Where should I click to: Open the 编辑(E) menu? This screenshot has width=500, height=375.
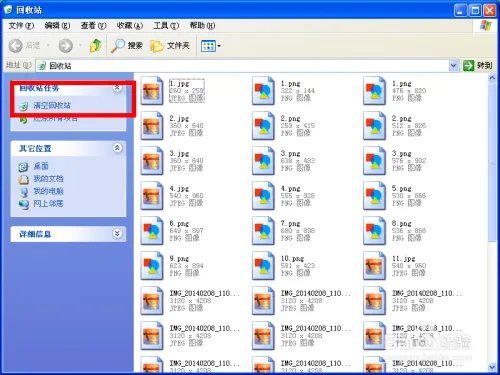(57, 26)
